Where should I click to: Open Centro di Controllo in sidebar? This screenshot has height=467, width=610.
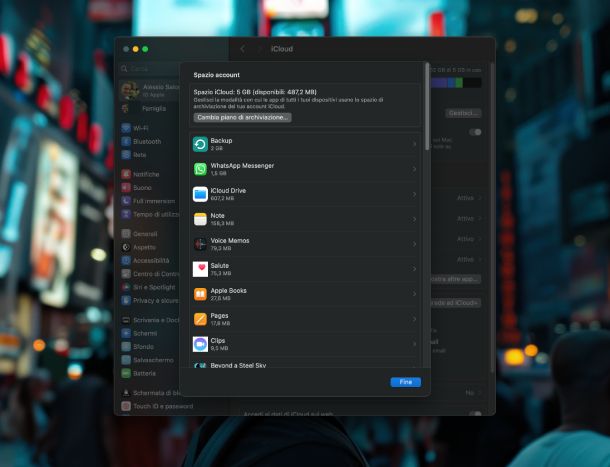tap(149, 274)
